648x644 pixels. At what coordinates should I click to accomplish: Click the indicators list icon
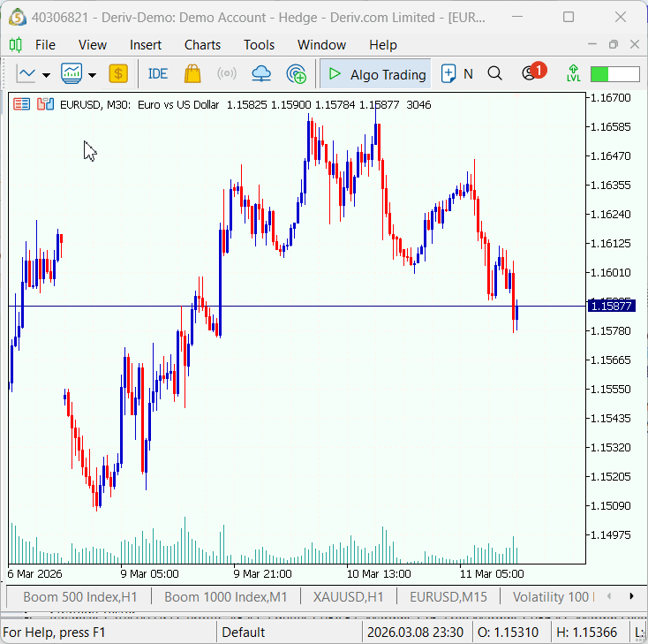pos(72,73)
